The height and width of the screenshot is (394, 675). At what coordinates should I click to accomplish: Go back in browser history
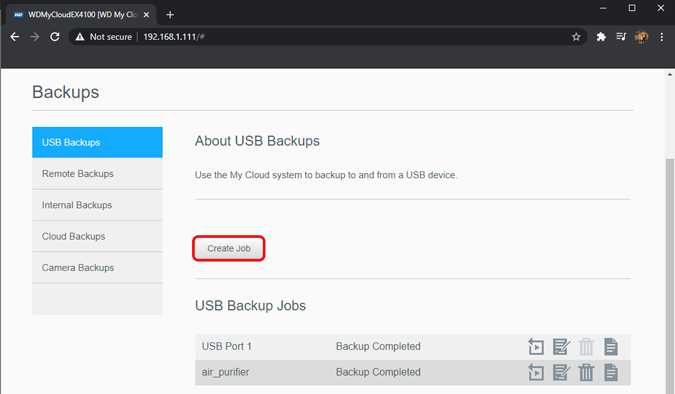pos(15,37)
